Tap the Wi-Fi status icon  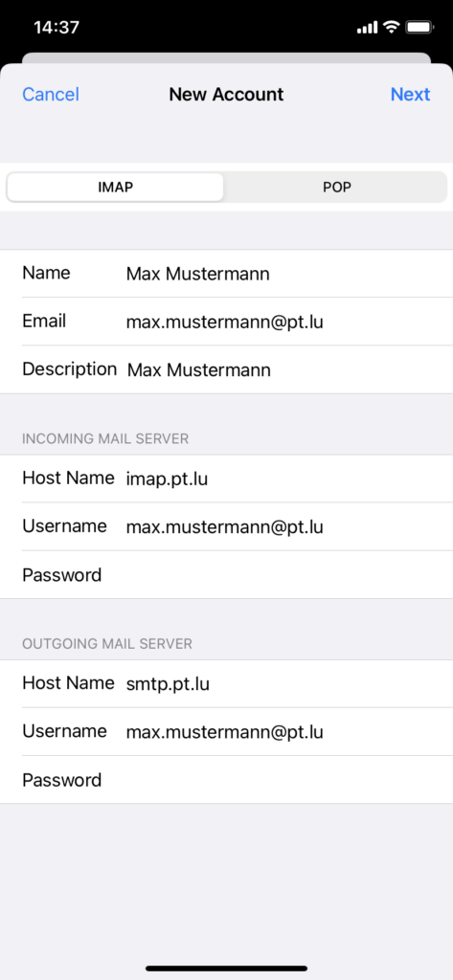point(392,27)
